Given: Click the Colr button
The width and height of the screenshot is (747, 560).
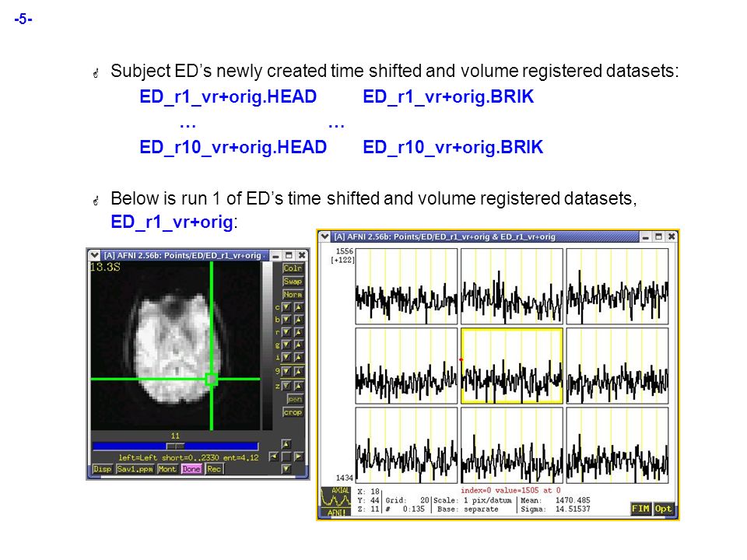Looking at the screenshot, I should pos(293,268).
